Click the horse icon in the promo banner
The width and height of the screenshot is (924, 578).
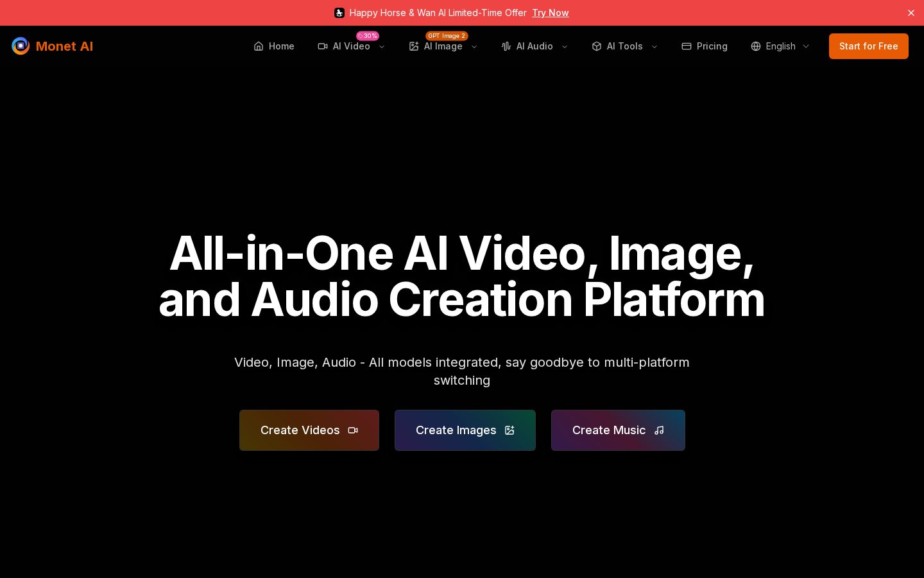(x=339, y=13)
